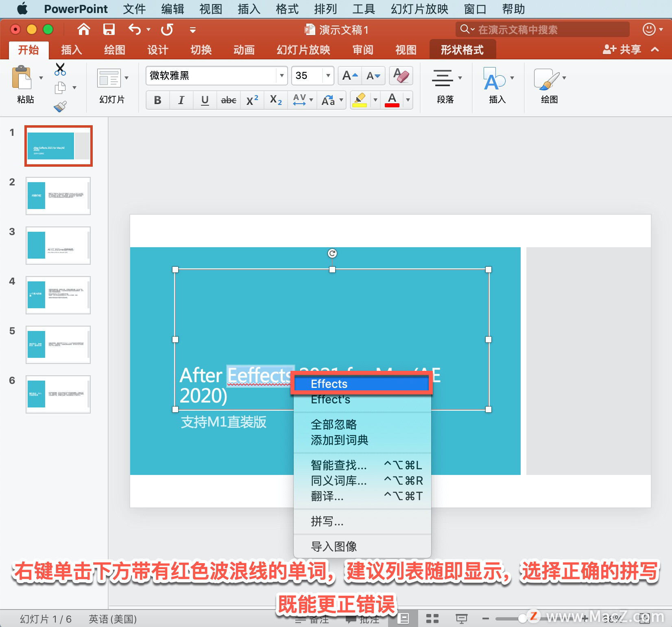Open the Apple menu

click(x=22, y=9)
